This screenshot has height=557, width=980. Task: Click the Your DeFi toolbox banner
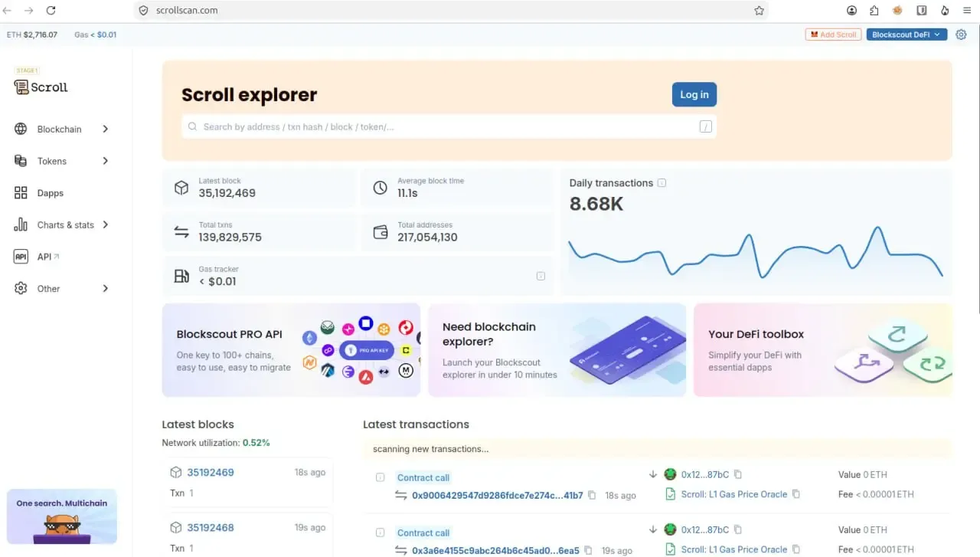(823, 350)
